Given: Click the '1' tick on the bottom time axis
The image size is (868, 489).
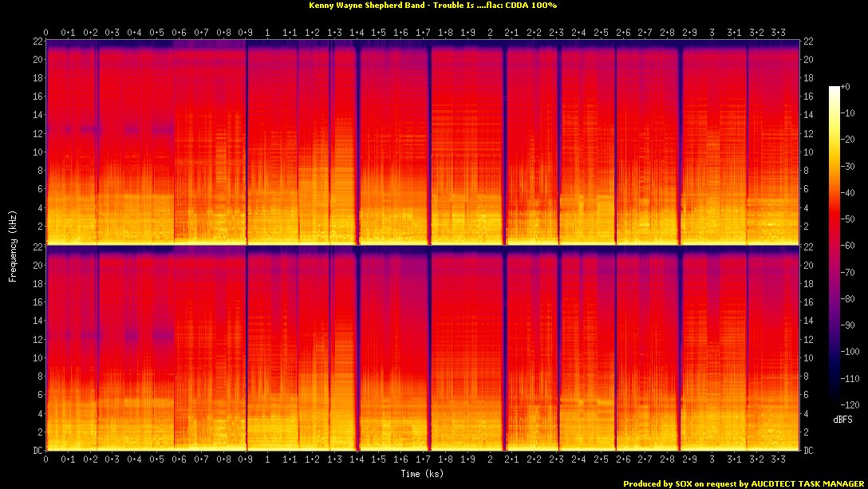Looking at the screenshot, I should pos(266,459).
